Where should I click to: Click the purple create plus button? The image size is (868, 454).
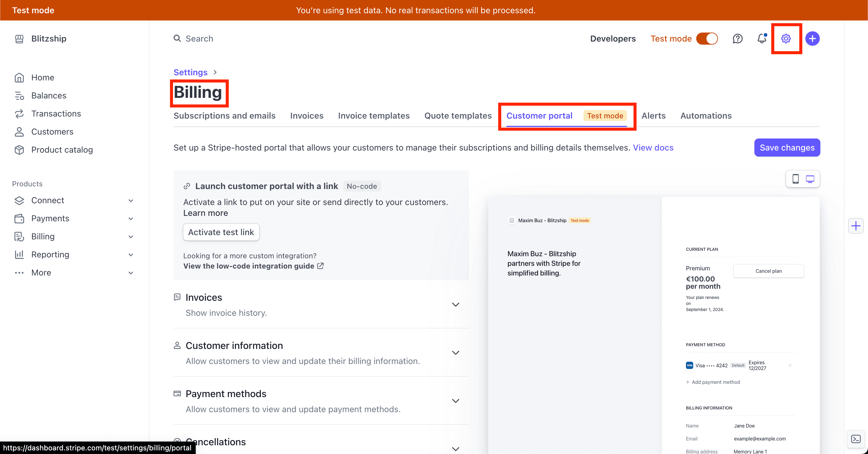pyautogui.click(x=813, y=38)
